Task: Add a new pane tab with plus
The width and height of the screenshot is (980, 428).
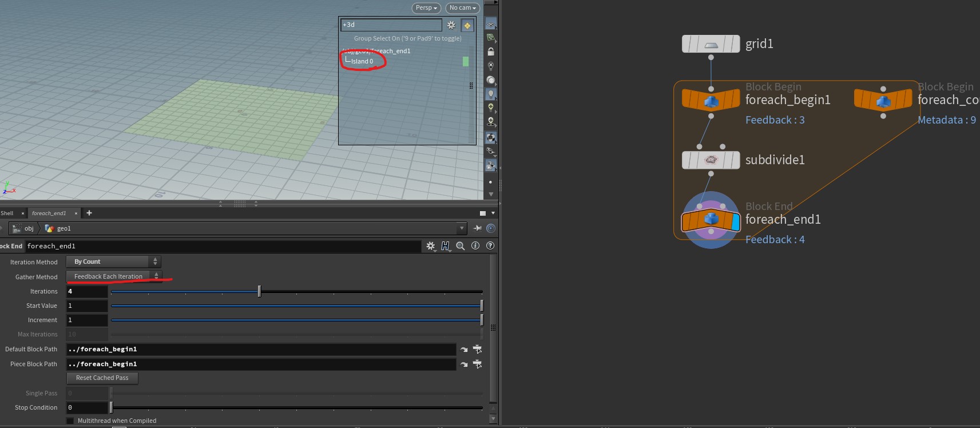Action: pos(89,213)
